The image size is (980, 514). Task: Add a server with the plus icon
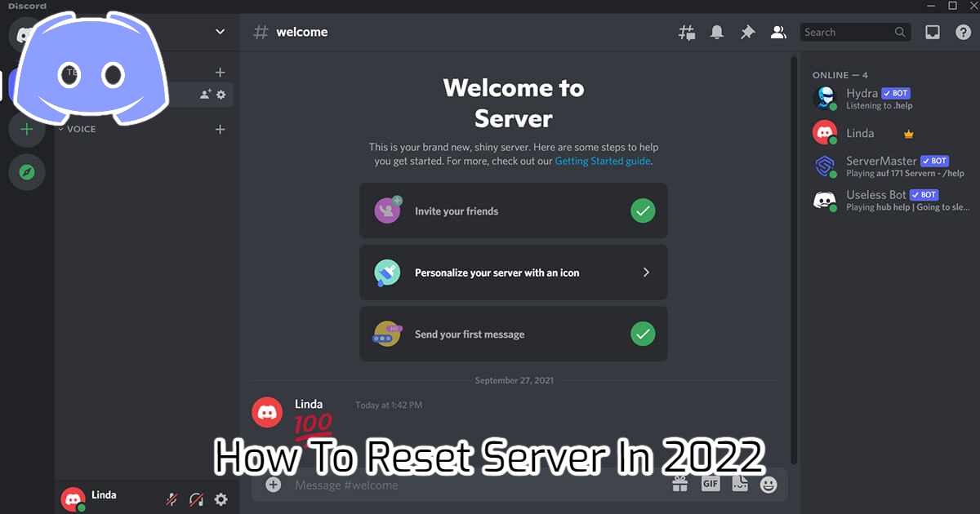point(27,129)
